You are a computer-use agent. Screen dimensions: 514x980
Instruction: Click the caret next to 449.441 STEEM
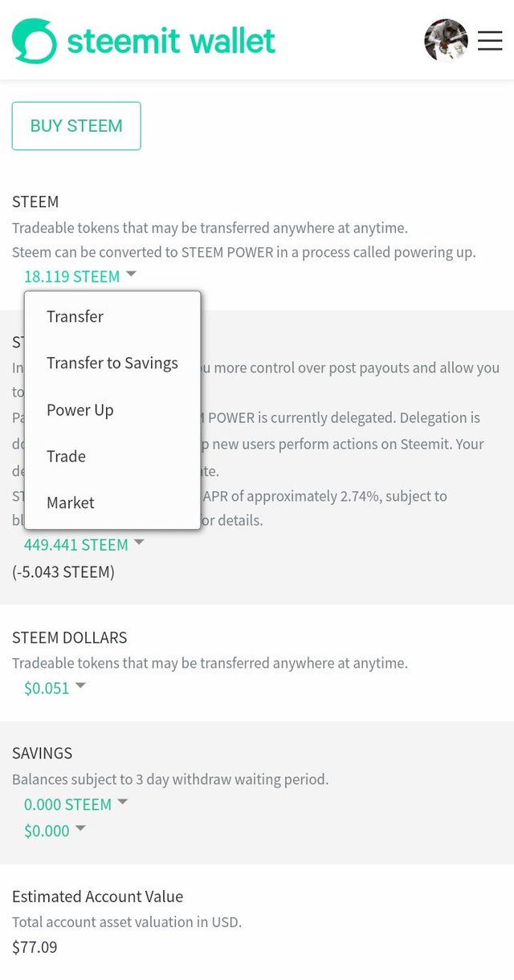139,543
